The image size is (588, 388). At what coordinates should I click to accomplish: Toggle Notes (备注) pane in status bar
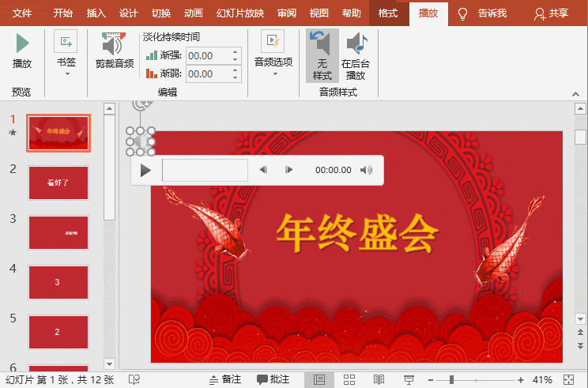224,380
